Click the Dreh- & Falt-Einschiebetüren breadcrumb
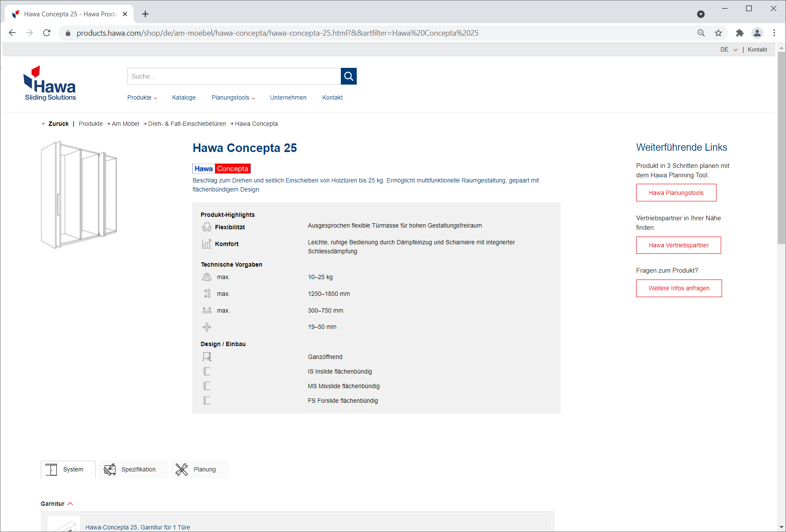786x532 pixels. coord(187,124)
